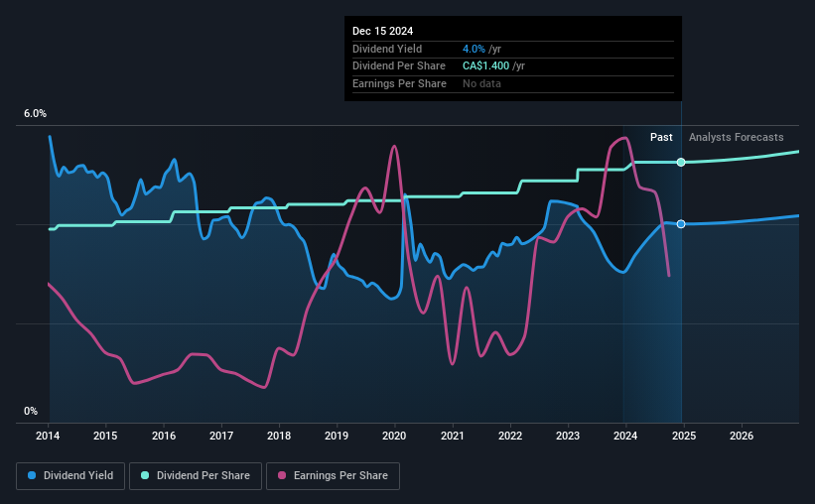Select the blue Dividend Yield data point marker
The image size is (815, 504).
(681, 224)
